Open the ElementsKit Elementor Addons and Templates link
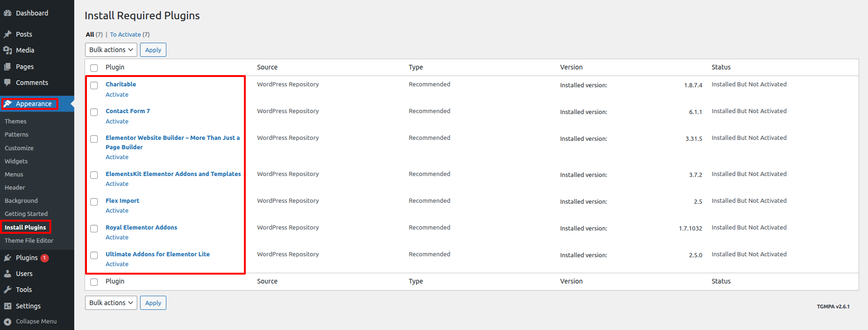This screenshot has width=868, height=330. tap(173, 174)
